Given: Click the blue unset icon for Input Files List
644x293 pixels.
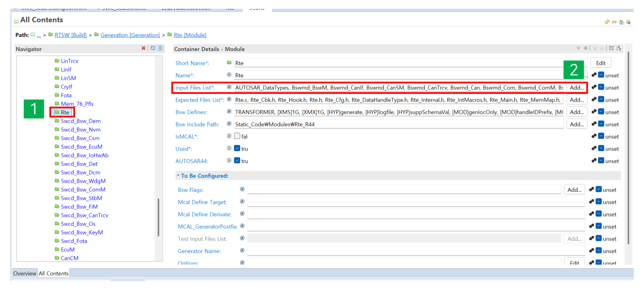Looking at the screenshot, I should pyautogui.click(x=601, y=87).
